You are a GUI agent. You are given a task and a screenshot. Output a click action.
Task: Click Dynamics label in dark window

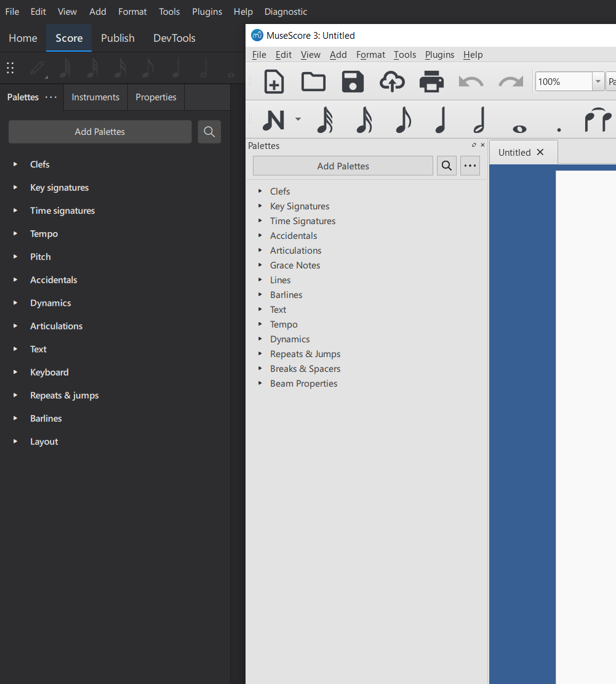(x=50, y=303)
